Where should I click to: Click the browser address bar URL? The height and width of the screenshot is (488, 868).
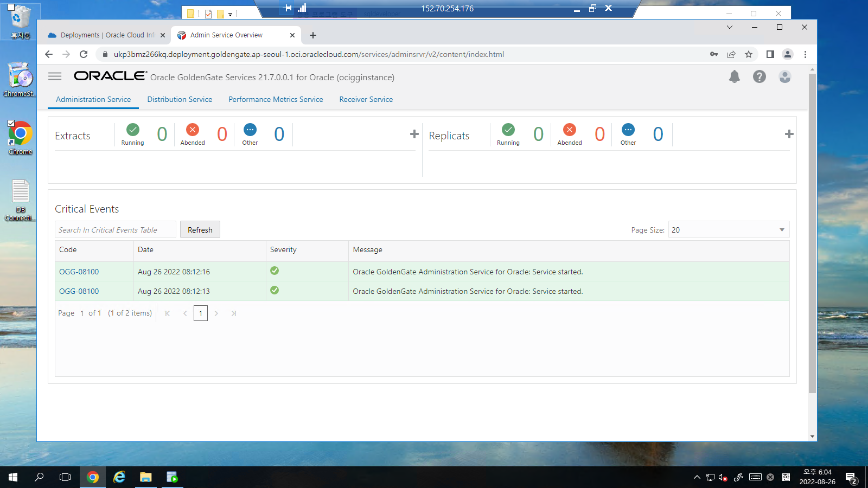pyautogui.click(x=309, y=54)
